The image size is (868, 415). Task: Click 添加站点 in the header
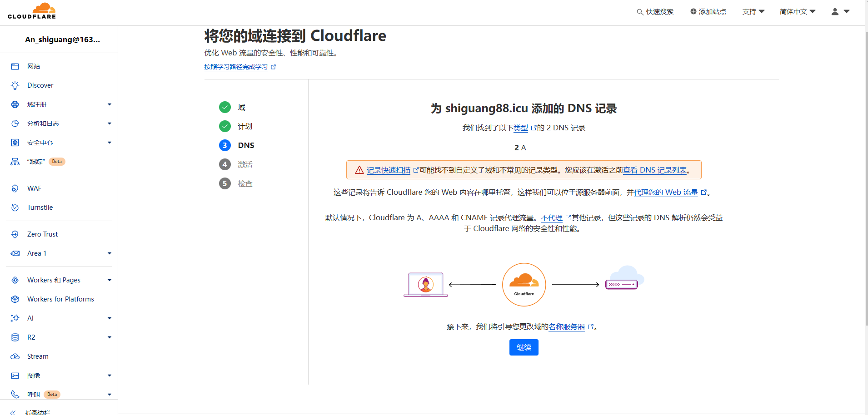coord(708,11)
